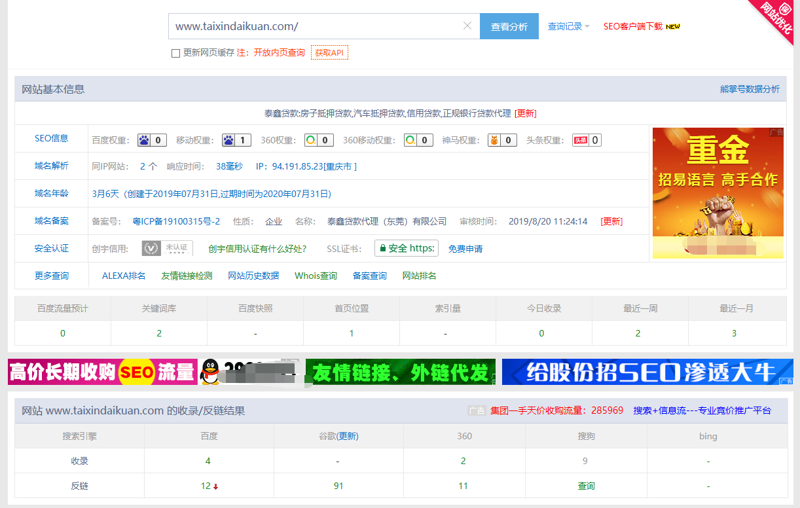Screen dimensions: 800x508
Task: Select the 安全认证 row label
Action: (51, 248)
